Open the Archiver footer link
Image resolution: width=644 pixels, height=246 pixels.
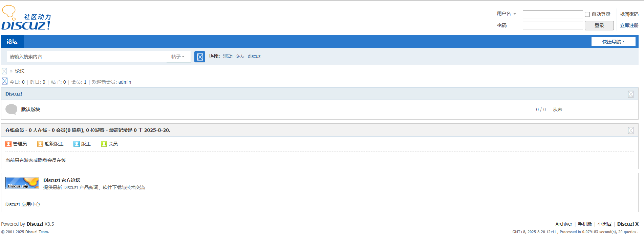[x=564, y=224]
